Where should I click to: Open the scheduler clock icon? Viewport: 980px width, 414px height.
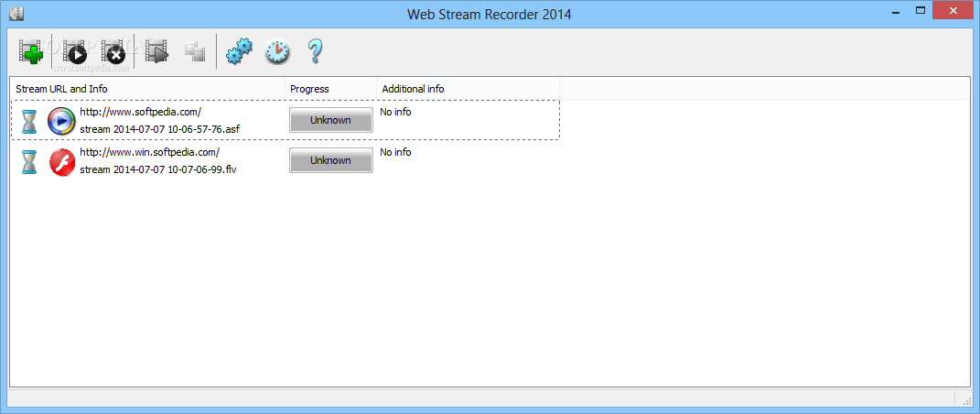277,51
